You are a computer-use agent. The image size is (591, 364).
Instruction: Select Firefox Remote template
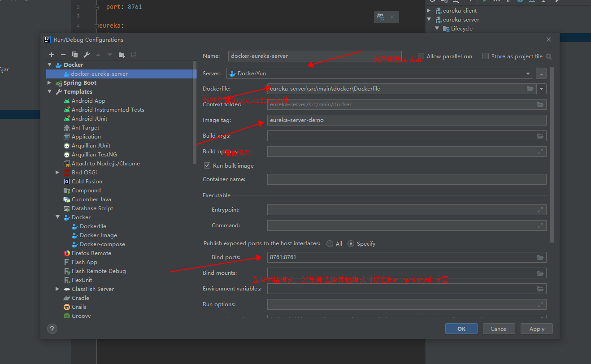click(91, 253)
